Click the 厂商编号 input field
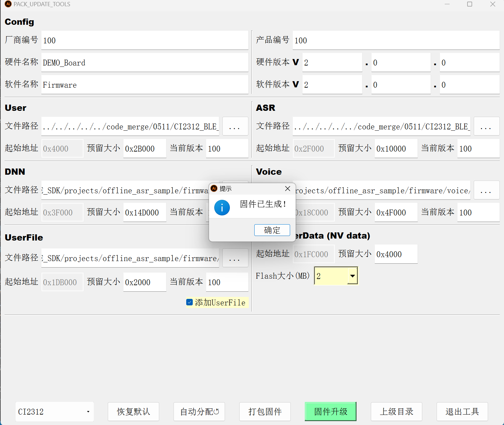Viewport: 504px width, 425px height. coord(145,40)
